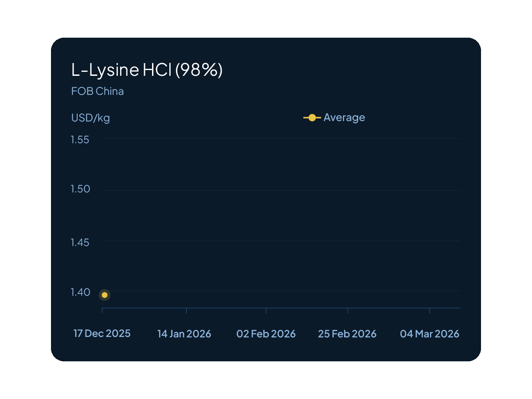This screenshot has height=399, width=532.
Task: Select the 17 Dec 2025 date label
Action: click(x=102, y=333)
